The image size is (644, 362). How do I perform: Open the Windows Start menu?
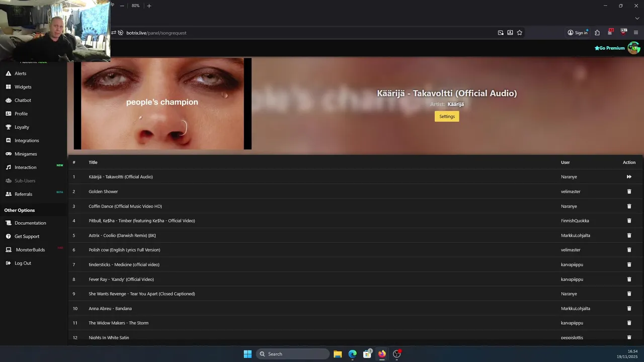(248, 354)
